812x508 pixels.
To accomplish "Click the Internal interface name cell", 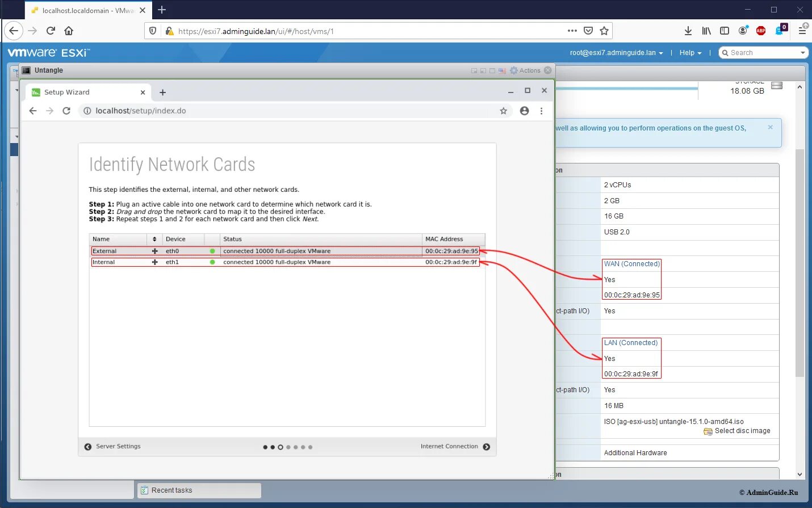I will pyautogui.click(x=119, y=262).
